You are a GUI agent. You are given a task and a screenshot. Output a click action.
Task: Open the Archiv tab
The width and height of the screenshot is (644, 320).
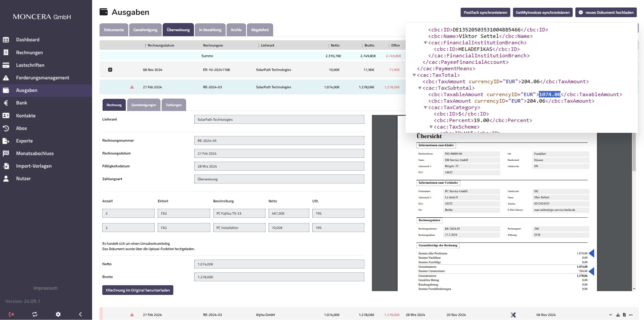pyautogui.click(x=236, y=30)
